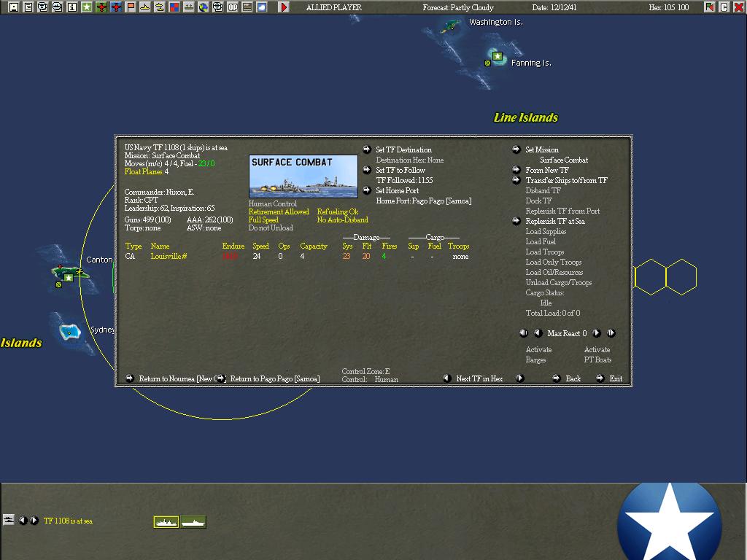
Task: Click the green ship silhouette toolbar icon
Action: coord(189,7)
